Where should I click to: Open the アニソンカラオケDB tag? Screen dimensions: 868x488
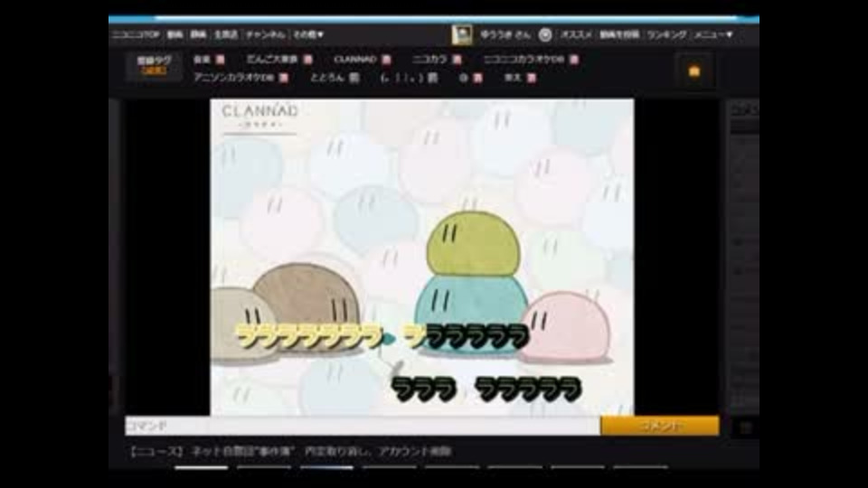(233, 78)
